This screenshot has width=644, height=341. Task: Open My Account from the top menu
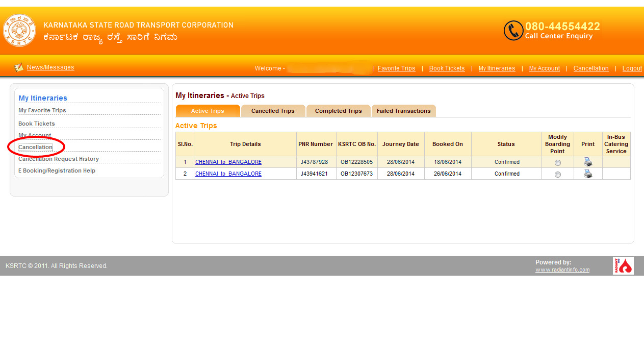[x=544, y=68]
